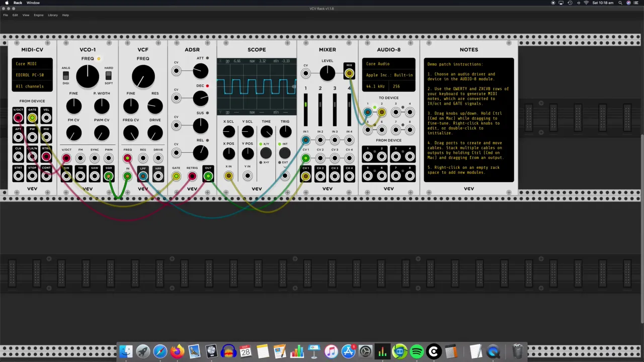
Task: Click the Mixer IN 2 port
Action: [x=320, y=140]
